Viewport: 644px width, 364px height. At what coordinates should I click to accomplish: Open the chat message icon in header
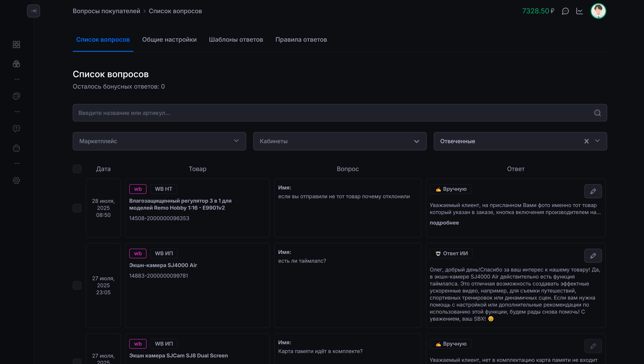(565, 11)
